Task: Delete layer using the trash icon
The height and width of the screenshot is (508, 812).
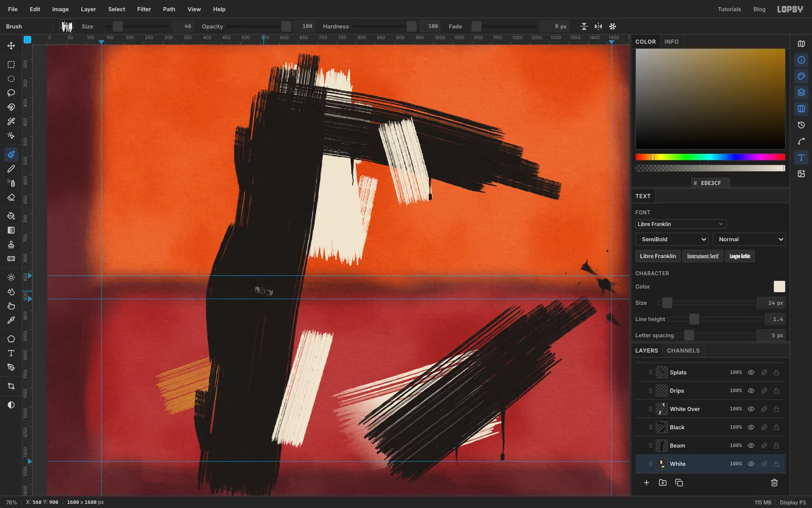Action: click(x=774, y=483)
